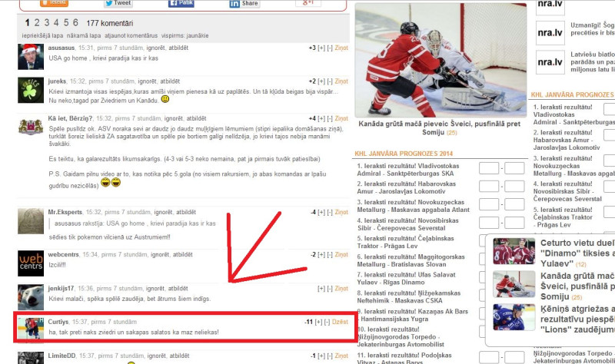Click nra.lv logo beside 'Latviešu biatlonisti'
This screenshot has height=364, width=615.
click(x=550, y=62)
